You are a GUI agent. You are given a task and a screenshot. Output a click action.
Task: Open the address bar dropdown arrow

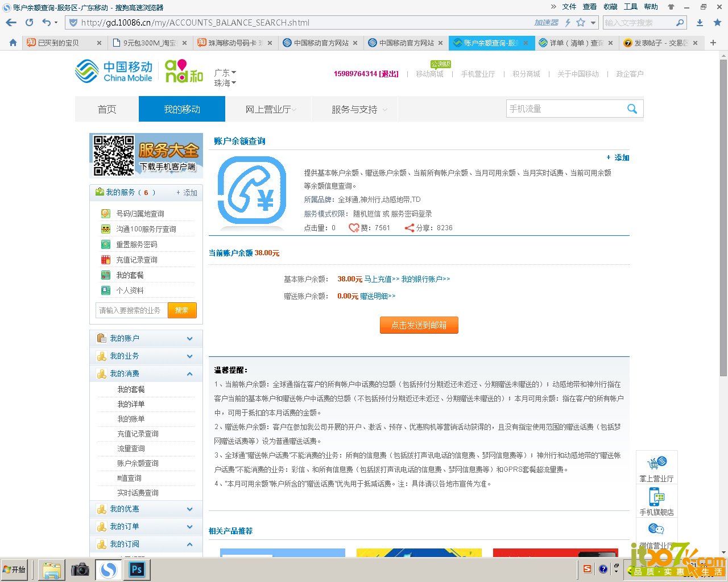click(593, 23)
